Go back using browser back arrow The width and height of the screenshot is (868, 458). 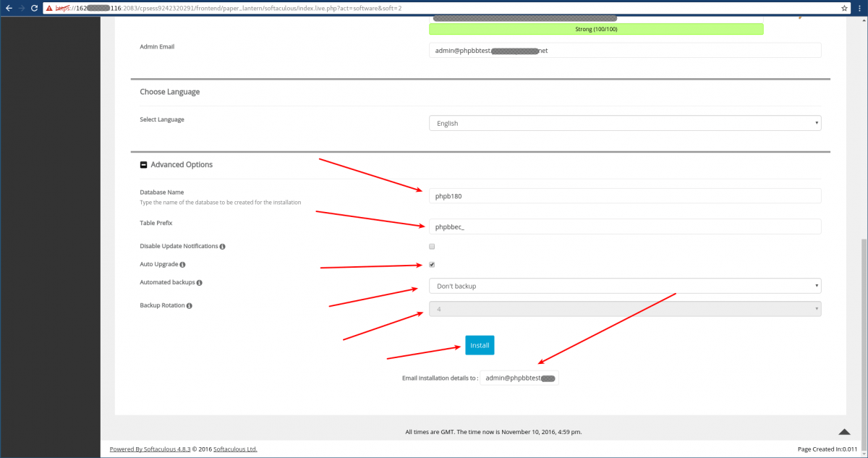point(8,8)
